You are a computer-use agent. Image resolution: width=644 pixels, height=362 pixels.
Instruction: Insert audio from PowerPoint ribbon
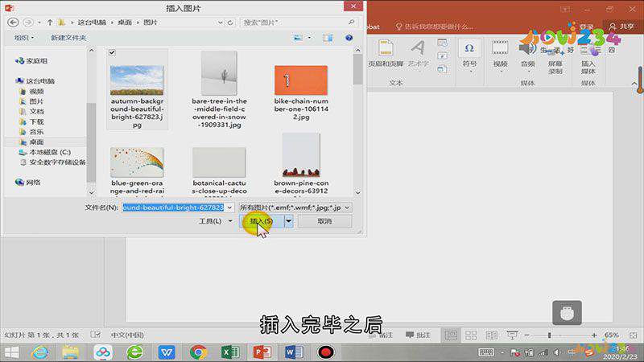tap(528, 56)
